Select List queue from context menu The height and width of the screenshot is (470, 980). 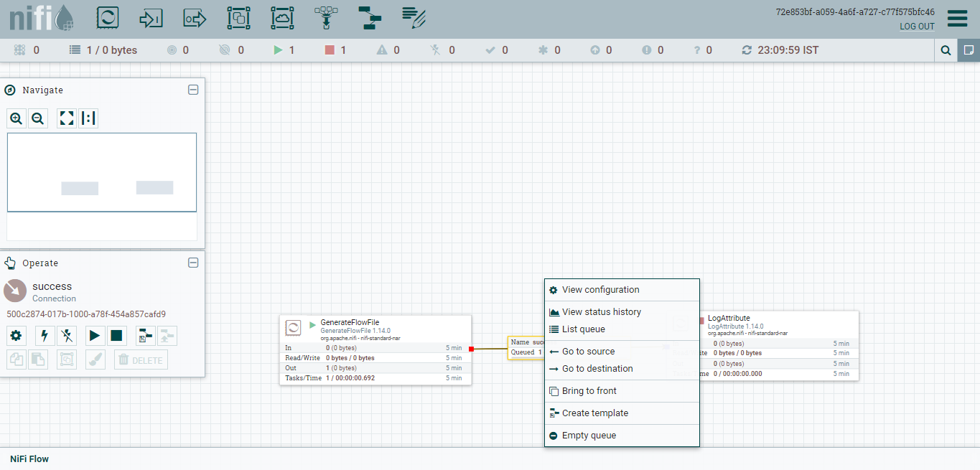coord(622,329)
